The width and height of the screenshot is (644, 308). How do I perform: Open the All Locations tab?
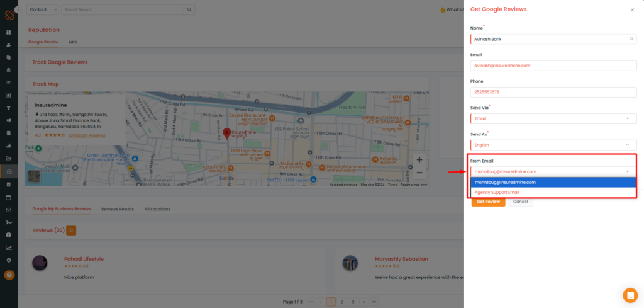coord(157,209)
